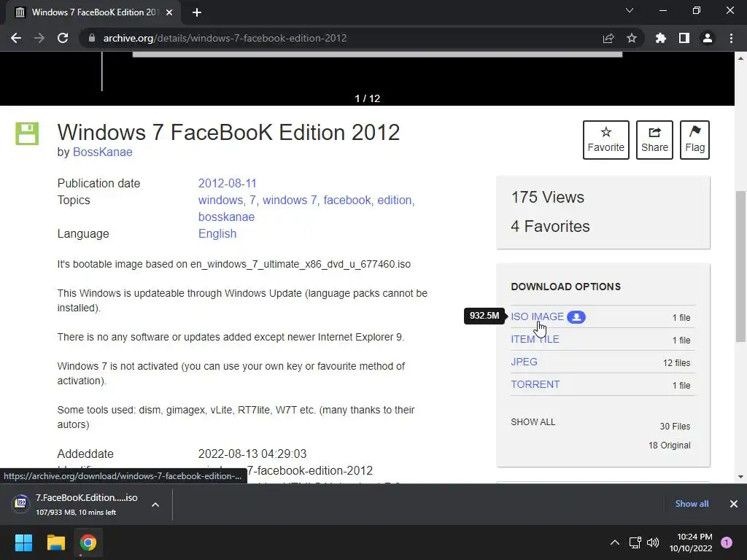This screenshot has width=747, height=560.
Task: Click the 2012-08-11 publication date link
Action: click(x=228, y=183)
